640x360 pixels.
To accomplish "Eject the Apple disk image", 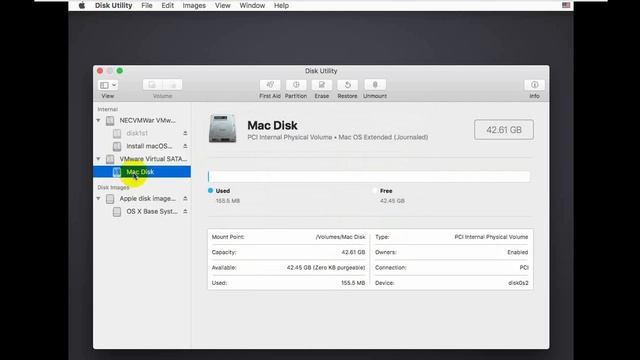I will (x=185, y=198).
